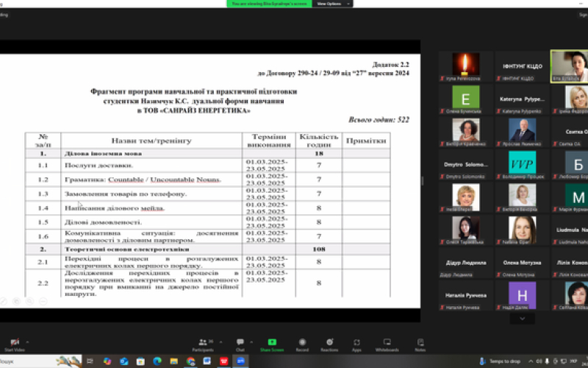Select the active speaker video tile
Screen dimensions: 588x368
(x=570, y=67)
